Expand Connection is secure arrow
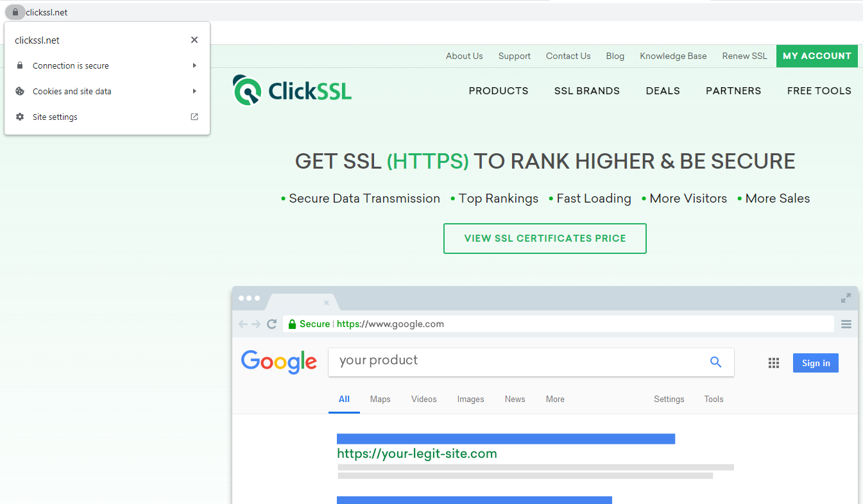Screen dimensions: 863x504 (x=194, y=65)
